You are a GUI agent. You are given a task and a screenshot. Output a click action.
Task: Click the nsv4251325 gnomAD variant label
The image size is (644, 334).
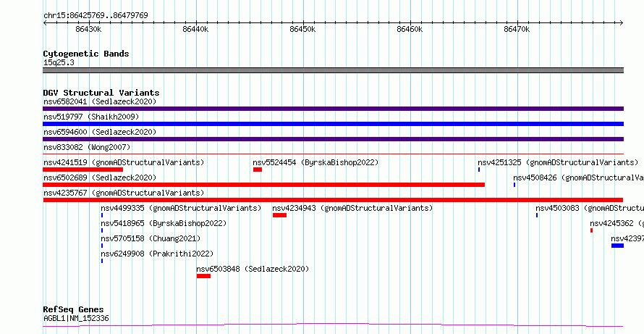[x=558, y=162]
